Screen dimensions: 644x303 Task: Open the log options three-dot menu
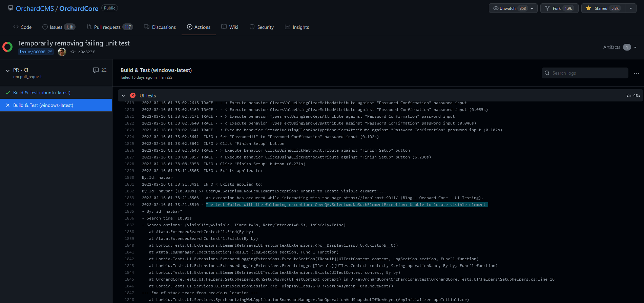637,73
